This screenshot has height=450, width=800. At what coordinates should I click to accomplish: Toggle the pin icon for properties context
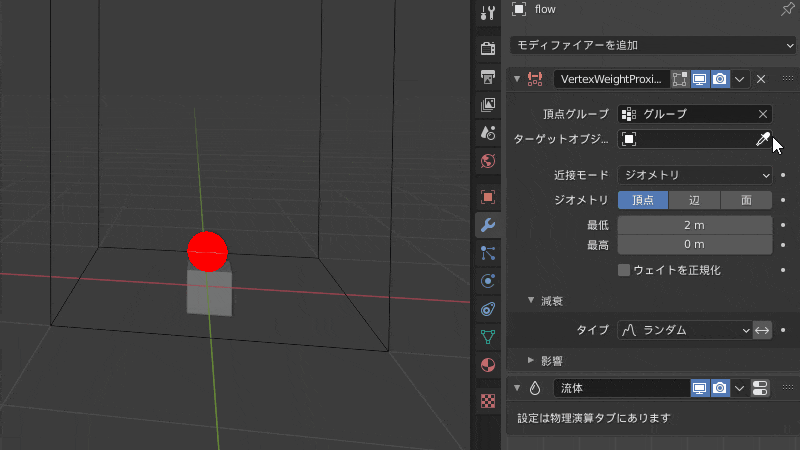(787, 9)
